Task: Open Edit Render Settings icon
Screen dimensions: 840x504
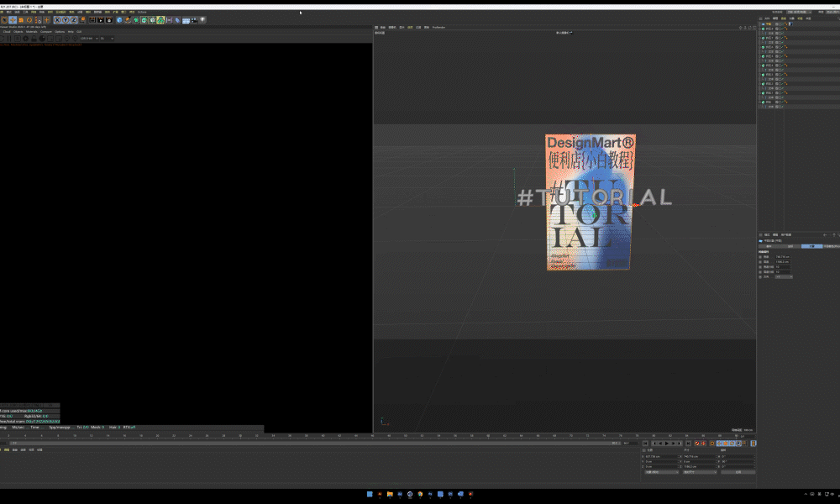Action: [109, 20]
